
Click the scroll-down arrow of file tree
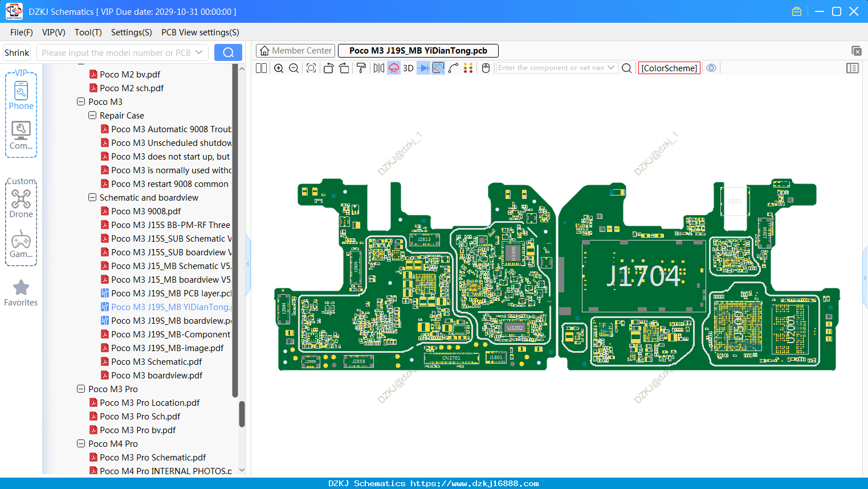coord(242,470)
